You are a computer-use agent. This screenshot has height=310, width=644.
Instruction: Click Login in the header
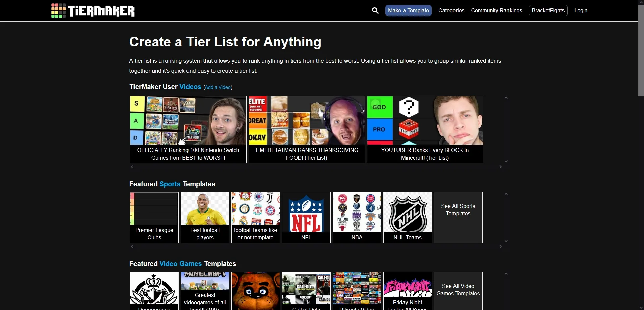pos(581,11)
